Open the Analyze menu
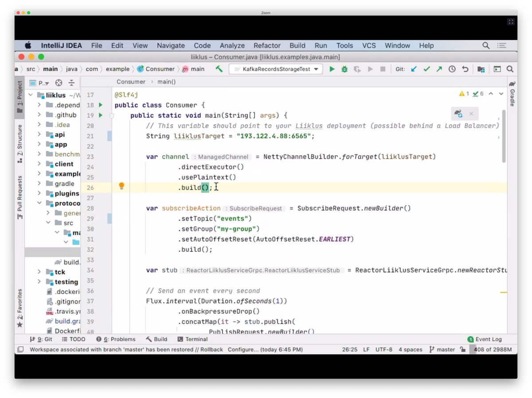This screenshot has width=532, height=398. [232, 45]
